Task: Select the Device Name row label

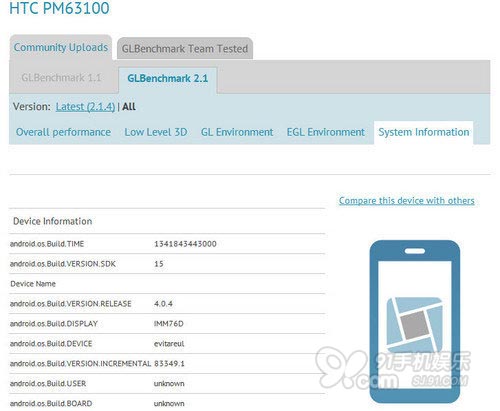Action: point(33,284)
